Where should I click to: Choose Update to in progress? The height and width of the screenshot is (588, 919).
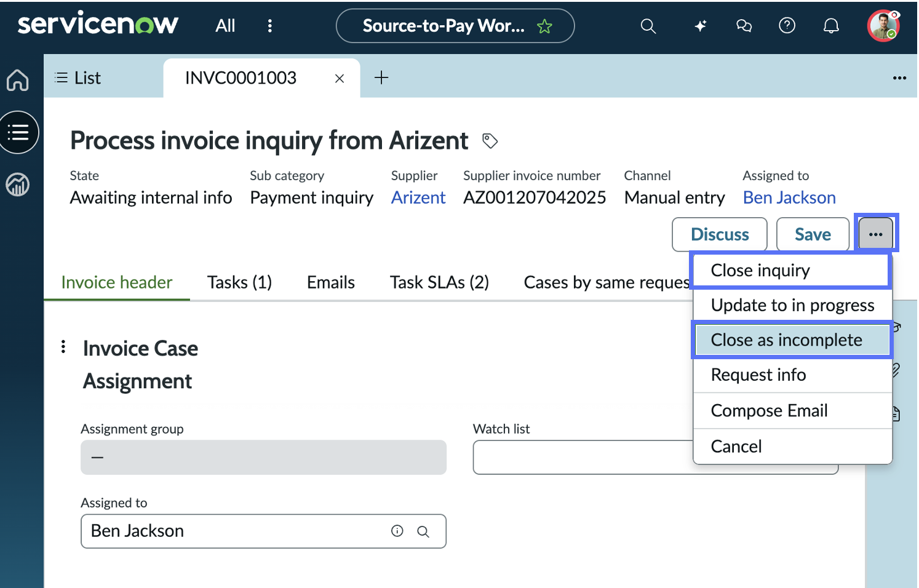[x=792, y=305]
